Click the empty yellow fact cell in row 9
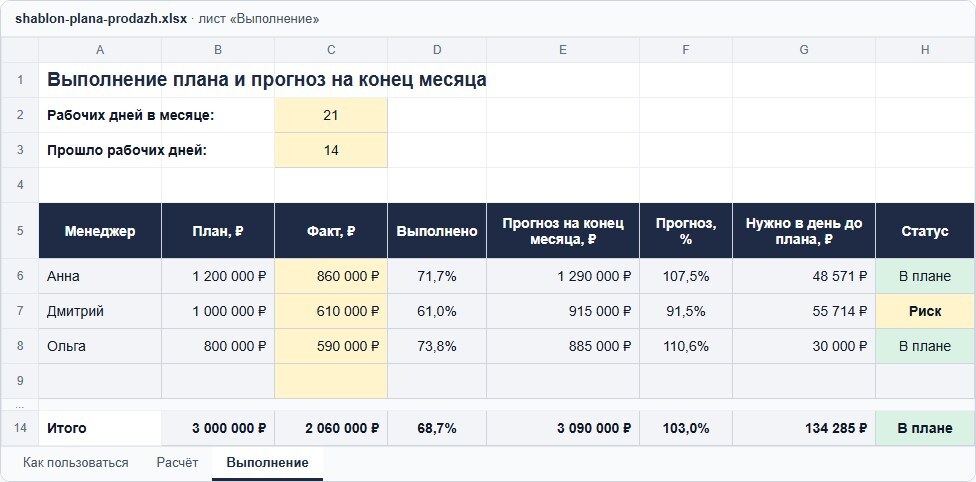 coord(331,381)
